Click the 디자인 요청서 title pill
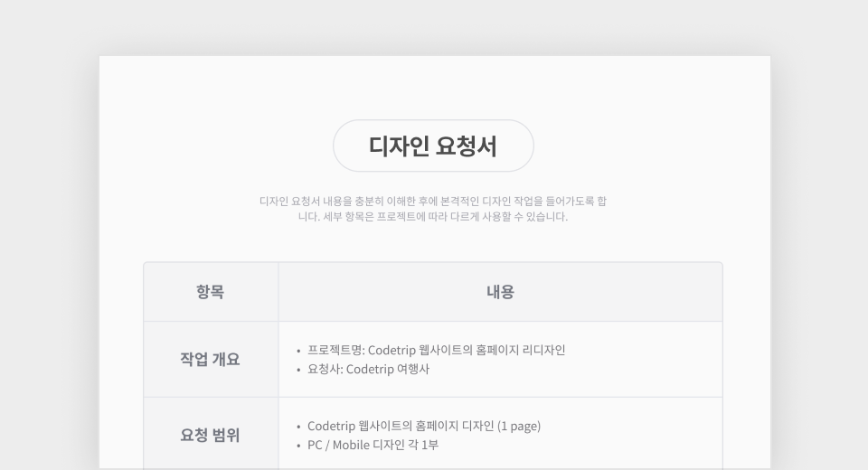The image size is (868, 470). coord(433,146)
